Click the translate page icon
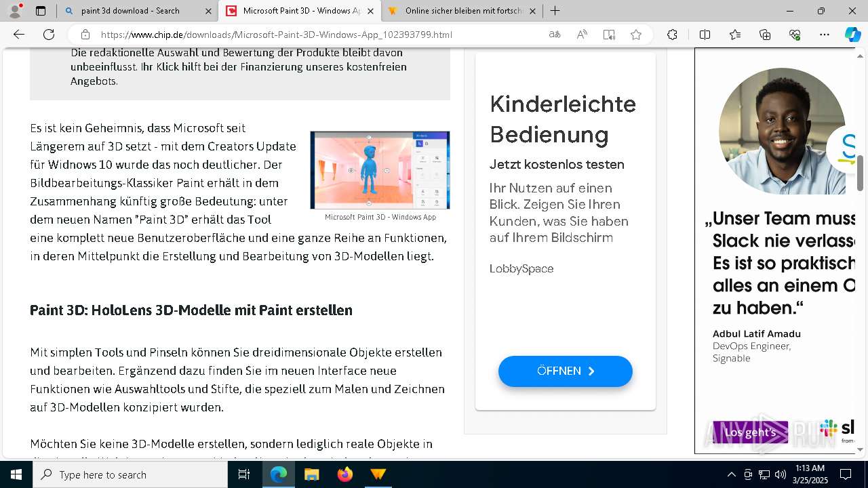 click(555, 35)
